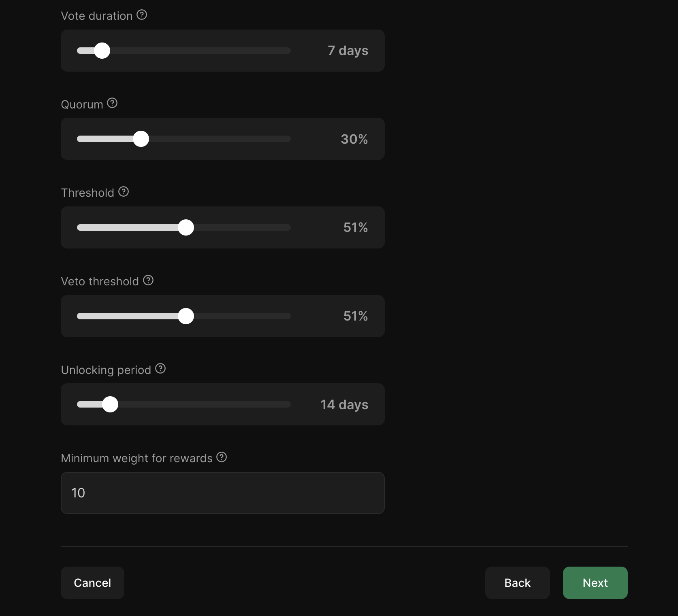Click the 30% quorum value

coord(354,139)
